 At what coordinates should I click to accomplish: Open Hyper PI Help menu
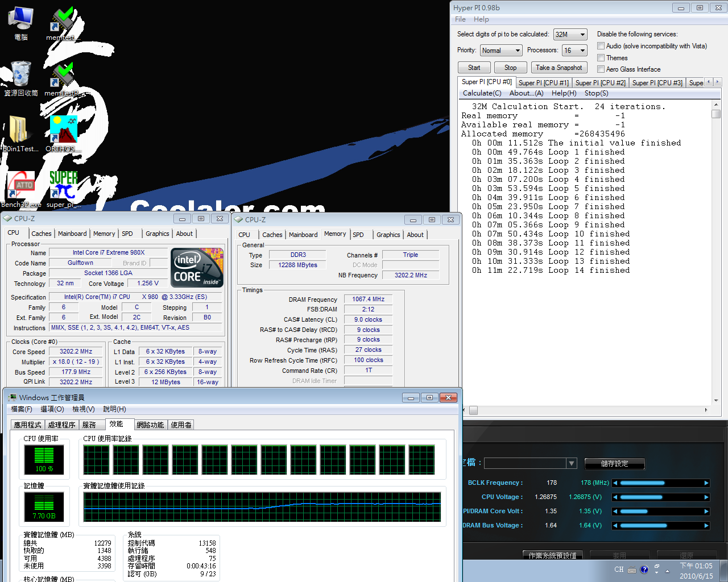(481, 19)
